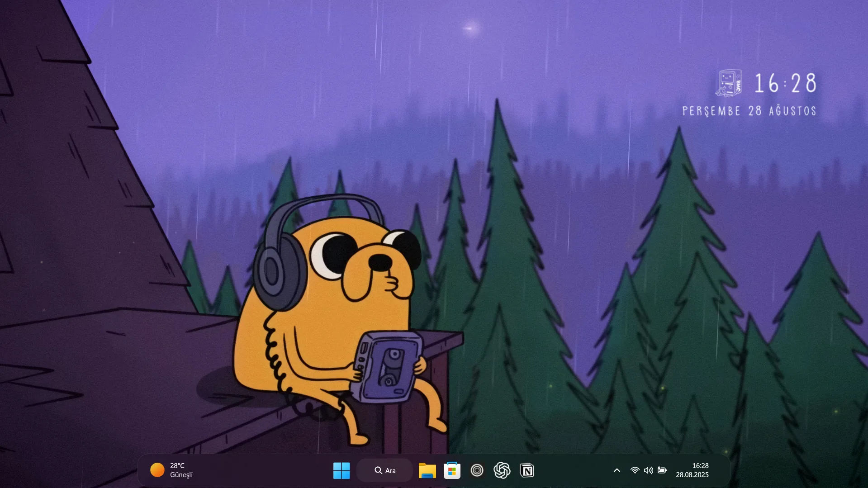Click the battery status icon
The image size is (868, 488).
[662, 470]
